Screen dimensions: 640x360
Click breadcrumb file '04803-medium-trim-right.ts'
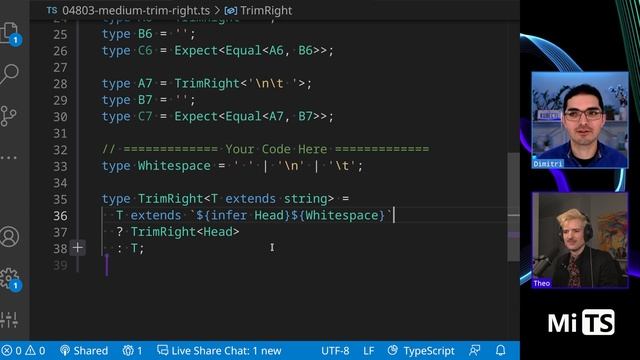pos(136,11)
